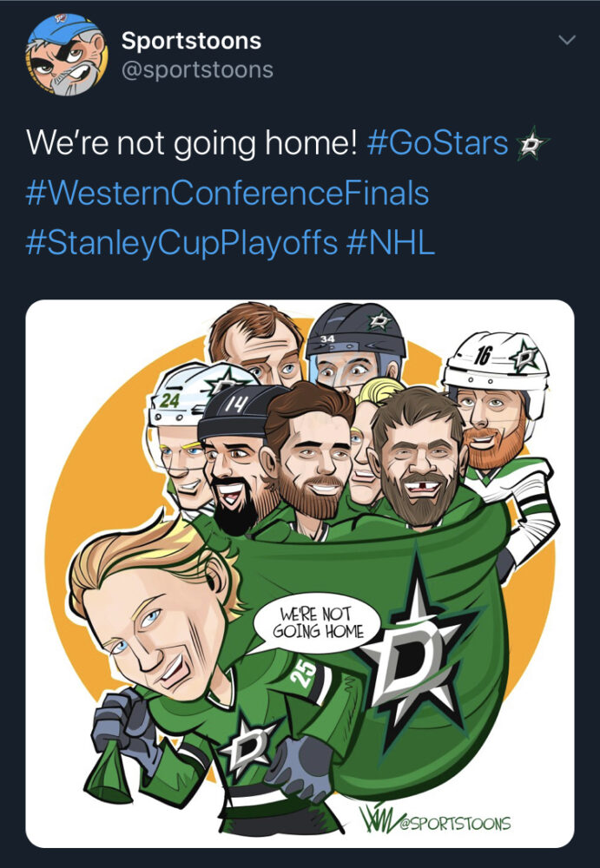Click the 'We're not going home' speech bubble

pyautogui.click(x=317, y=622)
